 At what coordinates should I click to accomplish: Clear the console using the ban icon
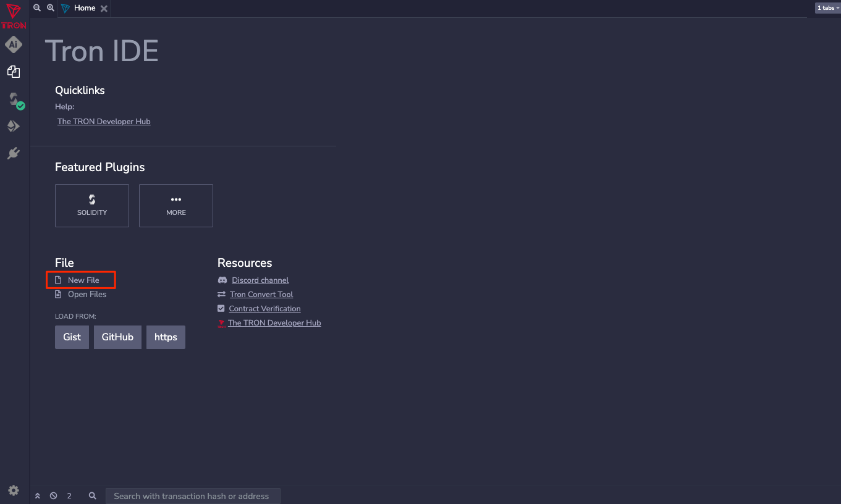pyautogui.click(x=54, y=496)
